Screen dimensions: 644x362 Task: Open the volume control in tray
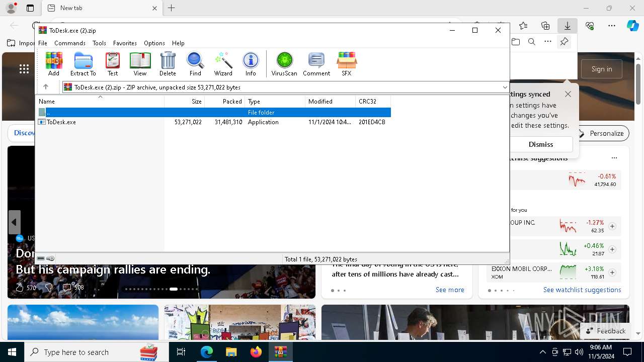click(x=579, y=352)
